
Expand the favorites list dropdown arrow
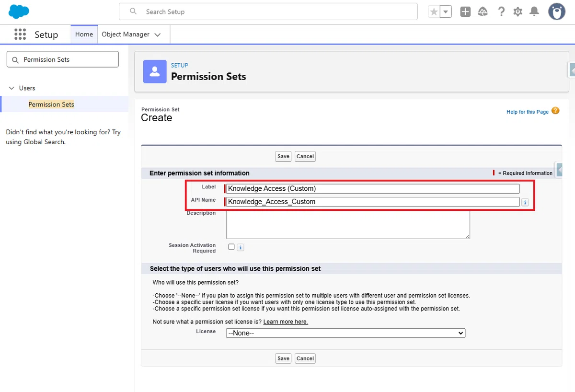point(446,12)
